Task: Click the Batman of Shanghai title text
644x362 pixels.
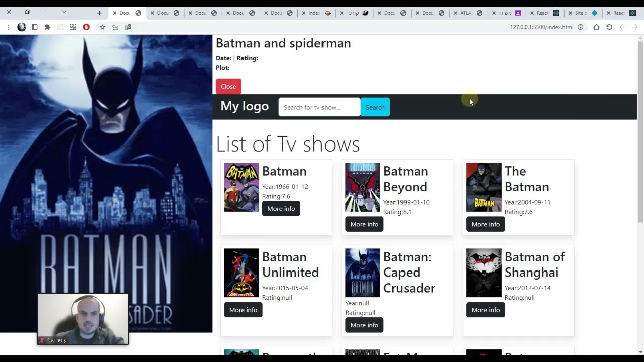Action: click(x=535, y=264)
